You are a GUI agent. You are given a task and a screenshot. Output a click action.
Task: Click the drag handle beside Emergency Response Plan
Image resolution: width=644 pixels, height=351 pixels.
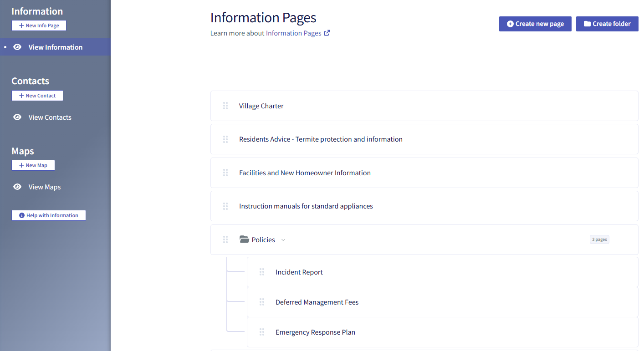[262, 332]
